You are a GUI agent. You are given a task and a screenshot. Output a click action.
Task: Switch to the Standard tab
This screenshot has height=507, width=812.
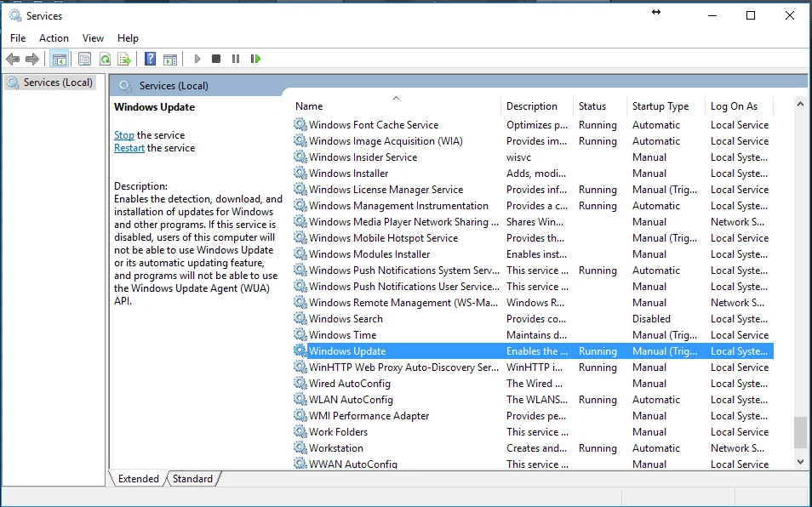pyautogui.click(x=192, y=479)
